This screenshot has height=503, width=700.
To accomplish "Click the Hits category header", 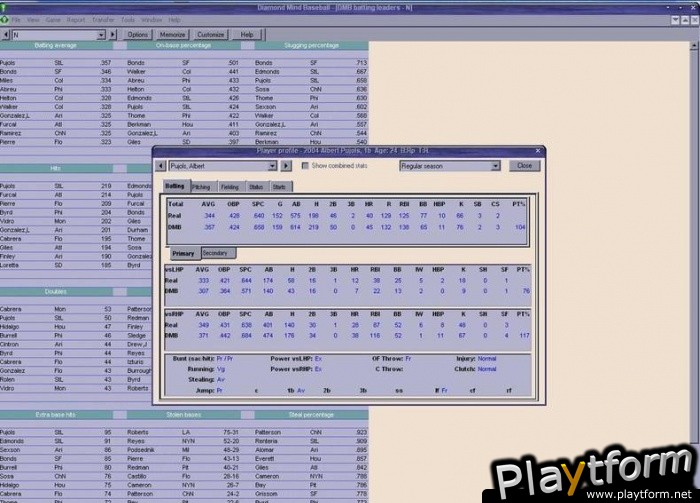I will pyautogui.click(x=56, y=169).
